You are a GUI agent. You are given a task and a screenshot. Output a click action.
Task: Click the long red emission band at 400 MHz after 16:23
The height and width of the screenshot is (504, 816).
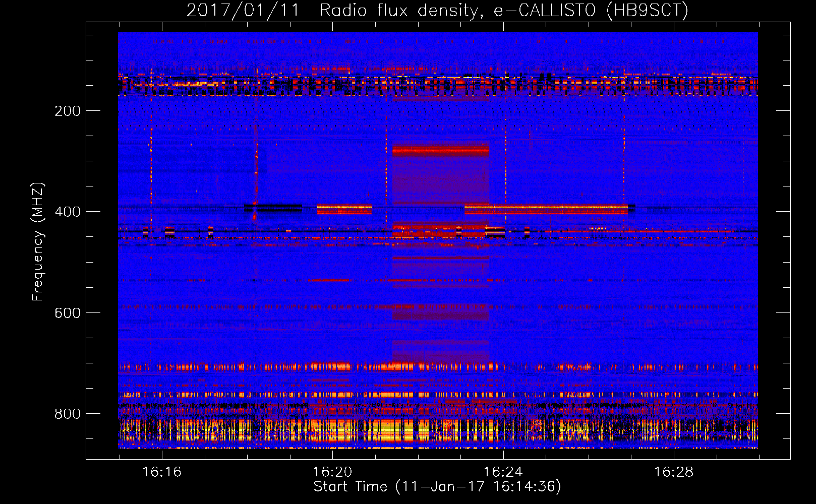546,209
